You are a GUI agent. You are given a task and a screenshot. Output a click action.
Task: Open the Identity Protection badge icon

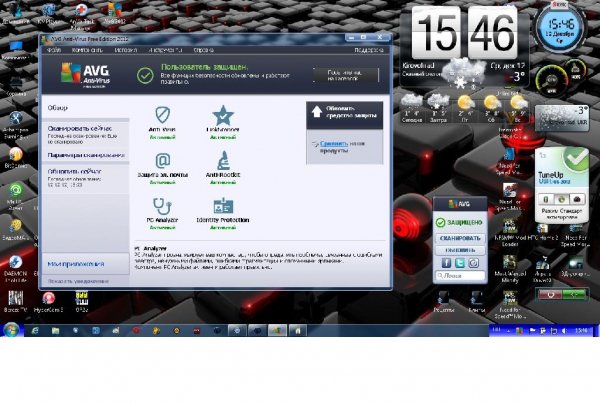(x=223, y=206)
